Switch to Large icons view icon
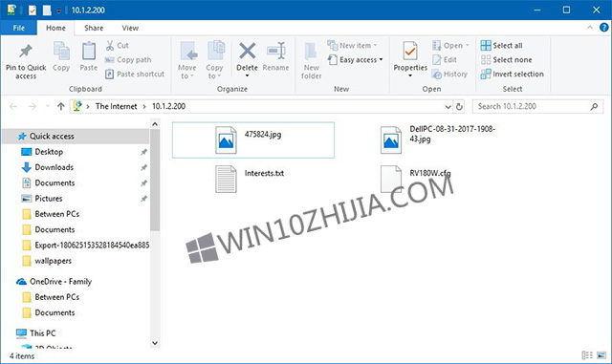Viewport: 612px width, 364px height. point(601,355)
